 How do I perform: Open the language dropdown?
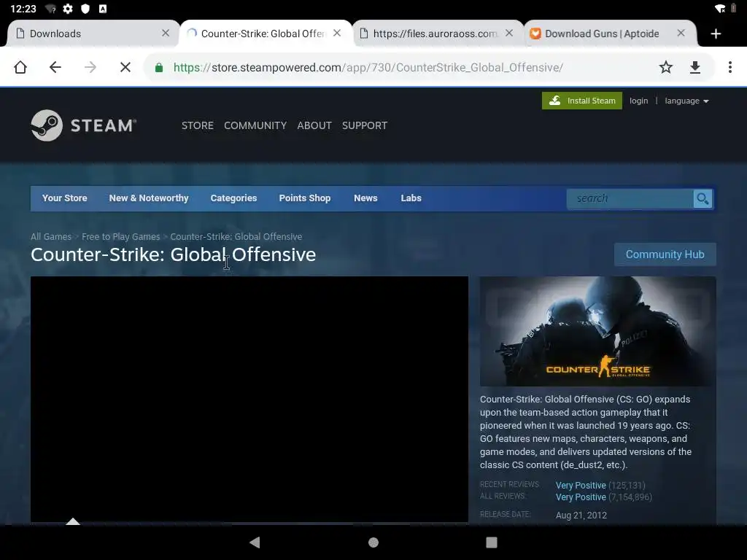pos(686,101)
